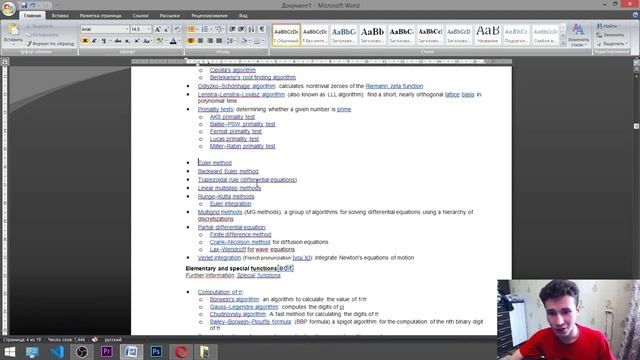Viewport: 640px width, 360px height.
Task: Apply bulleted list formatting
Action: 191,29
